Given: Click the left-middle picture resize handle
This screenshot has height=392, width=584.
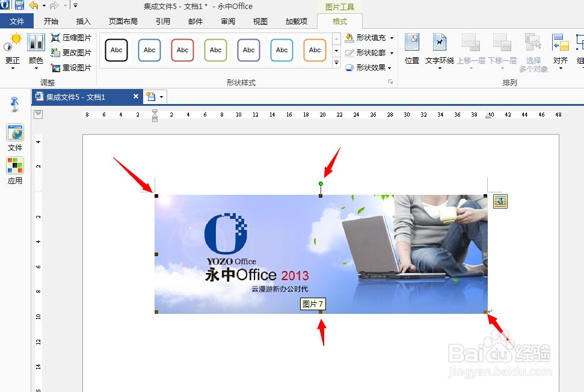Looking at the screenshot, I should click(156, 254).
